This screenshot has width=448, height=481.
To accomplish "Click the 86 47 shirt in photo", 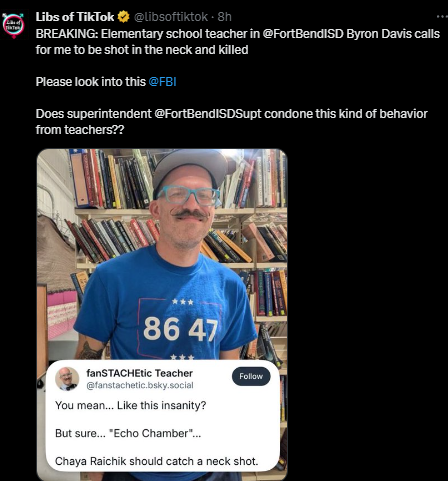I will (x=165, y=310).
